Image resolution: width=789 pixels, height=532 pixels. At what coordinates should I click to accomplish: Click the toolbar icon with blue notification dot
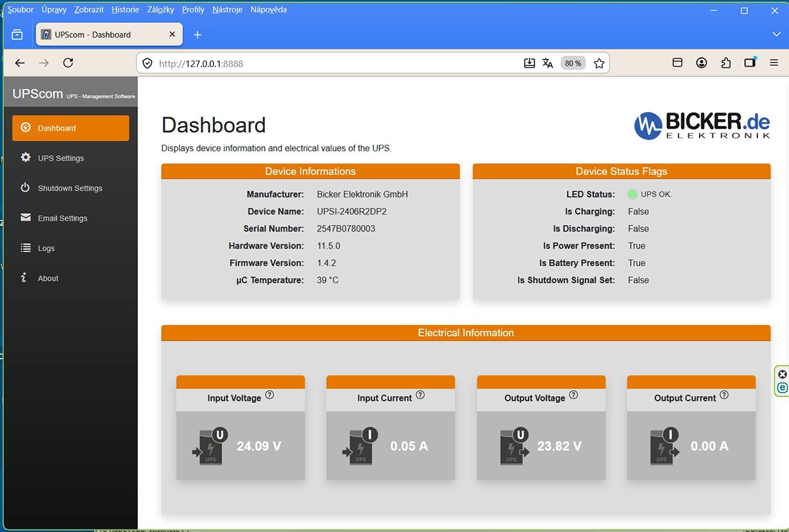[x=750, y=62]
